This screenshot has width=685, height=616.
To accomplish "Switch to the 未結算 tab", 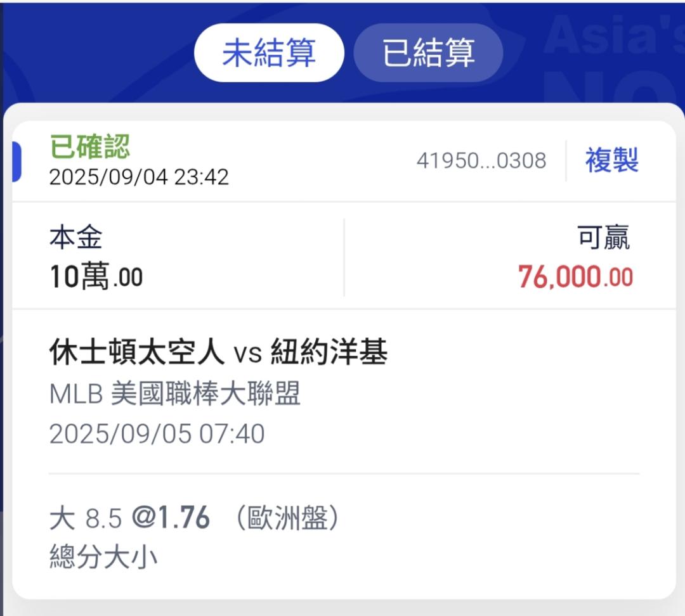I will click(269, 53).
